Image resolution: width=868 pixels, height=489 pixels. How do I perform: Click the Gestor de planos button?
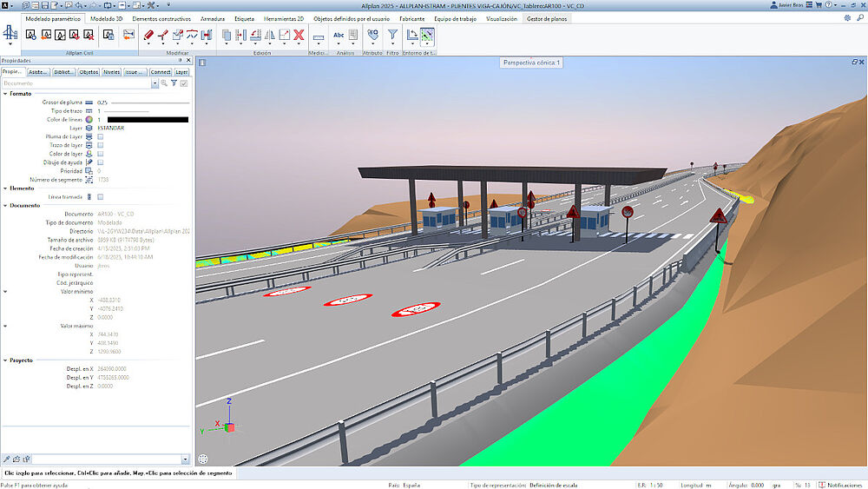pos(549,18)
